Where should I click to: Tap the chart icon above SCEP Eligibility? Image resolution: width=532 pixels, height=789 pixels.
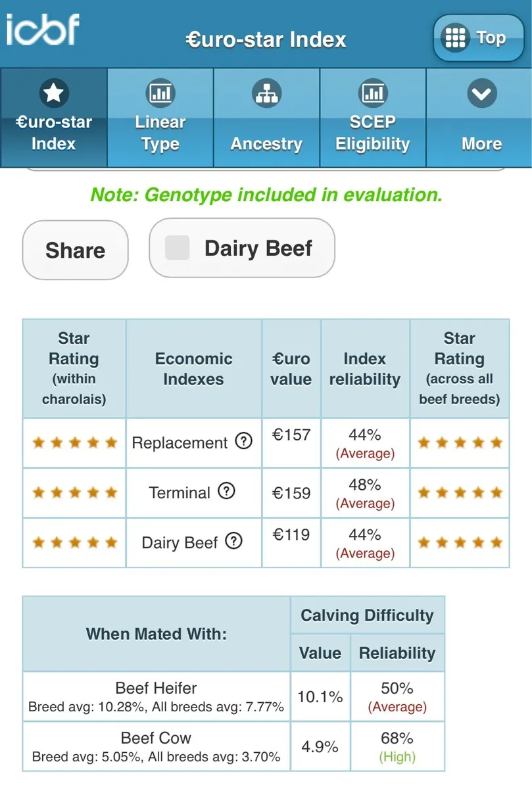[373, 93]
